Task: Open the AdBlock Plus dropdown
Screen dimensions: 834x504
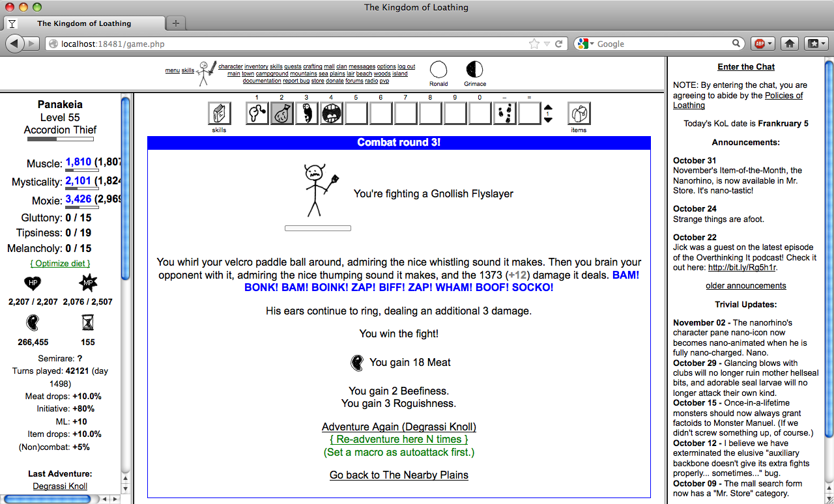Action: click(x=762, y=44)
